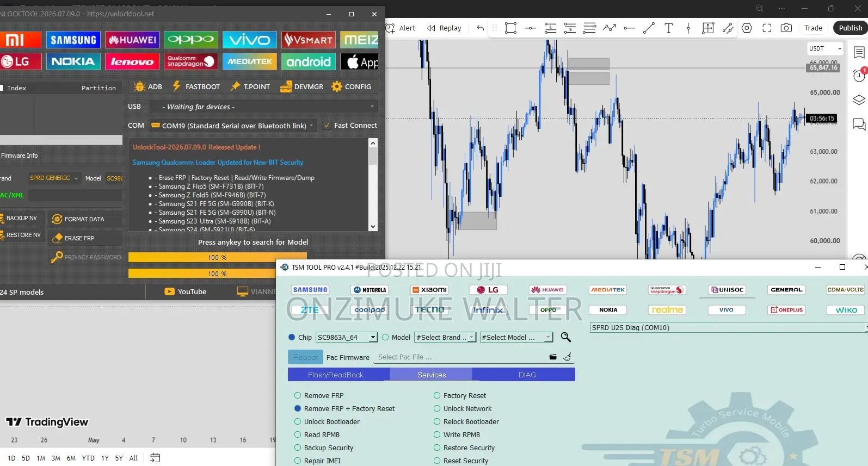Open the SPRD U2S Diag COM10 dropdown

pos(729,328)
